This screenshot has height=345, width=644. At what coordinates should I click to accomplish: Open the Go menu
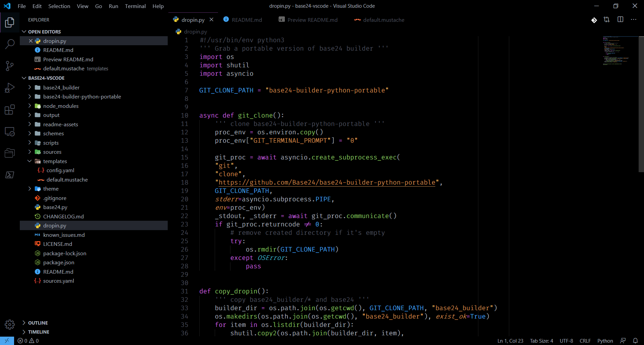pos(98,6)
